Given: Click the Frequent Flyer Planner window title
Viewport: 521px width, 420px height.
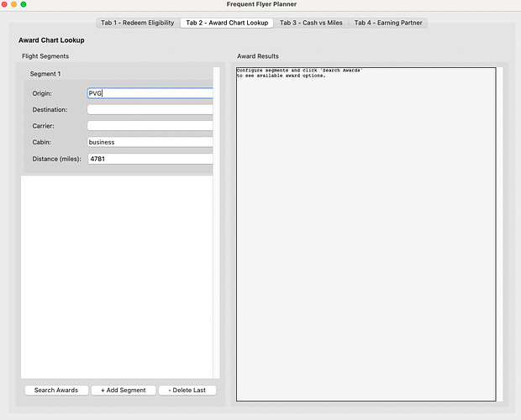Looking at the screenshot, I should tap(261, 4).
